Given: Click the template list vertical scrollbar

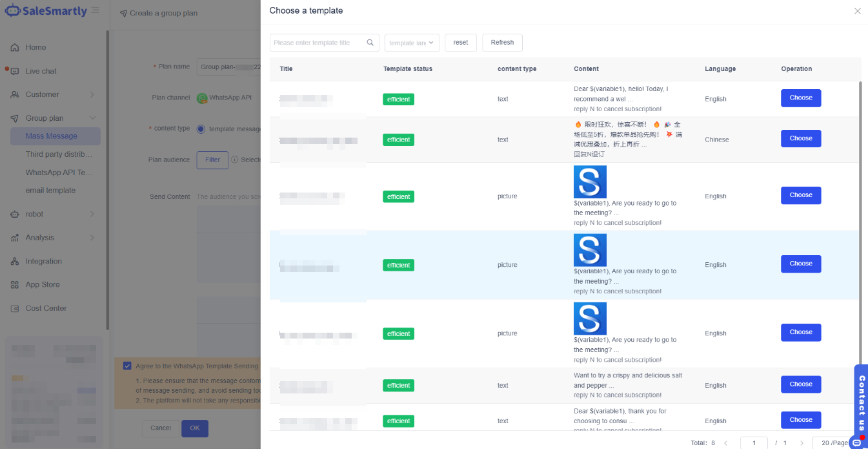Looking at the screenshot, I should click(860, 226).
